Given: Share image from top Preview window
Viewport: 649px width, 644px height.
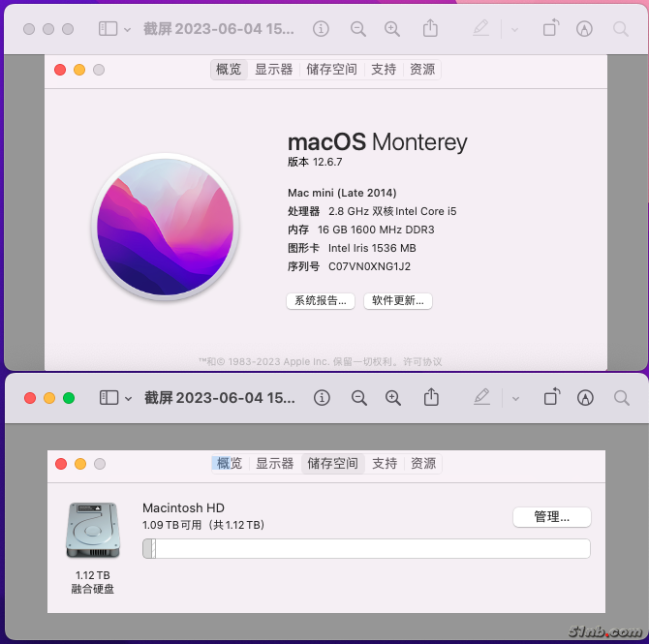Looking at the screenshot, I should point(430,28).
